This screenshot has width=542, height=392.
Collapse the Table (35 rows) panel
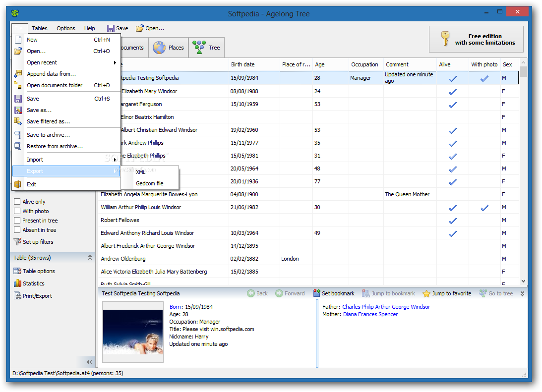click(90, 258)
